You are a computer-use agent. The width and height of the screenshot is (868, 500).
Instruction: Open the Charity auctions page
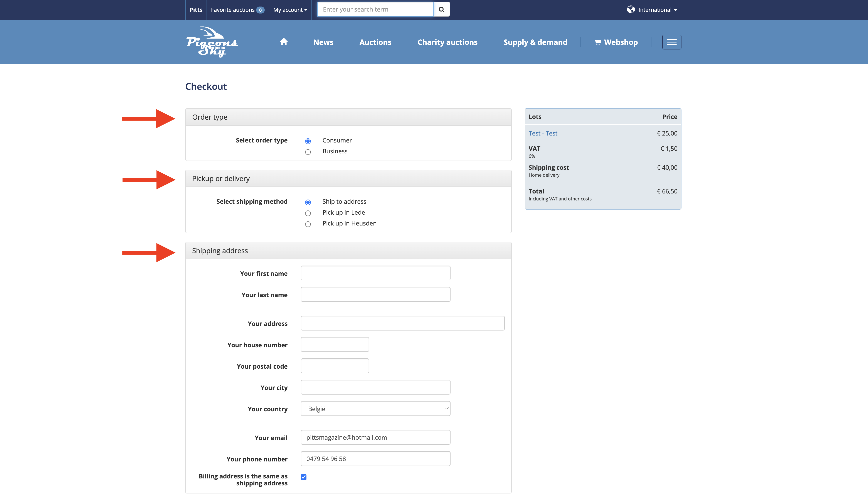(x=447, y=42)
